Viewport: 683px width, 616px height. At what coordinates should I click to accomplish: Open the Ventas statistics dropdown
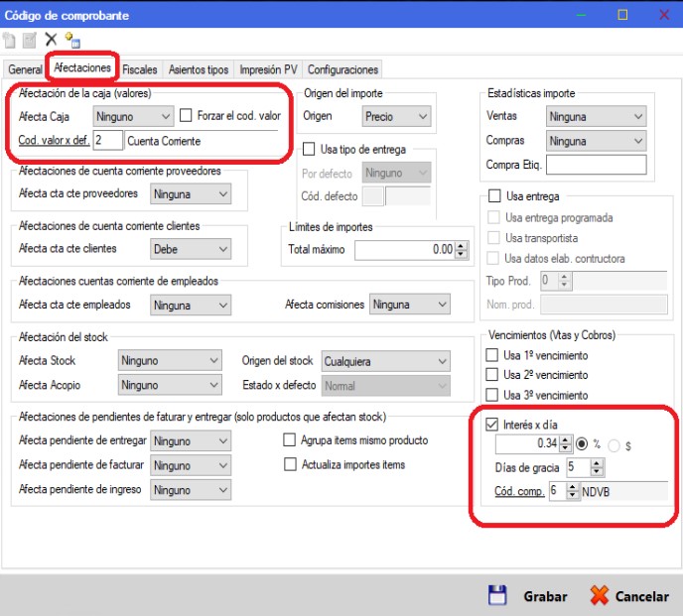(x=596, y=117)
